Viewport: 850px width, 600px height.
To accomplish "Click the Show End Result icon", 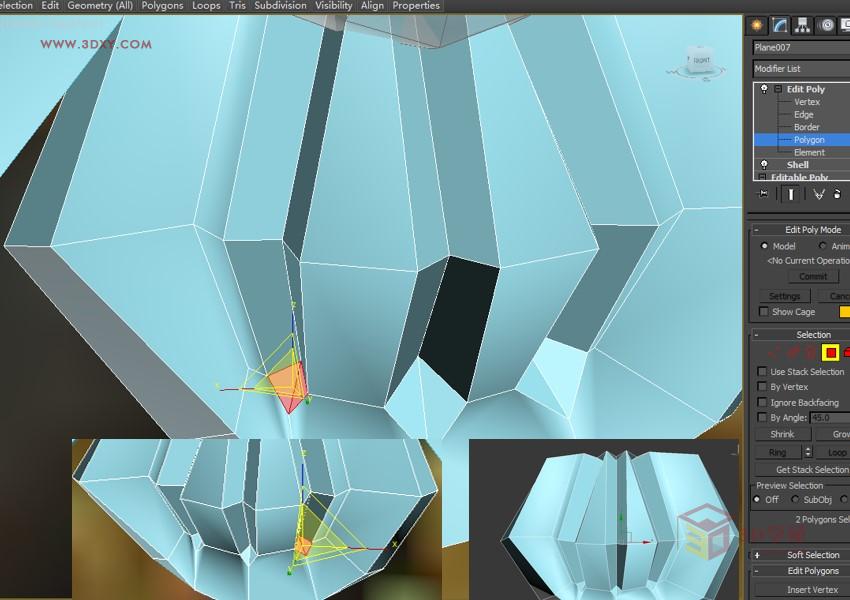I will tap(790, 191).
